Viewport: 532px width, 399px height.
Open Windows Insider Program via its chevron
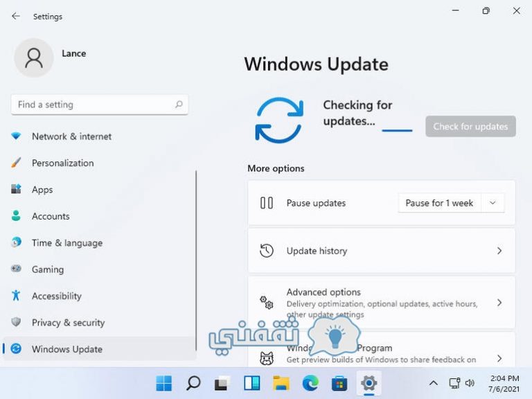pos(499,358)
